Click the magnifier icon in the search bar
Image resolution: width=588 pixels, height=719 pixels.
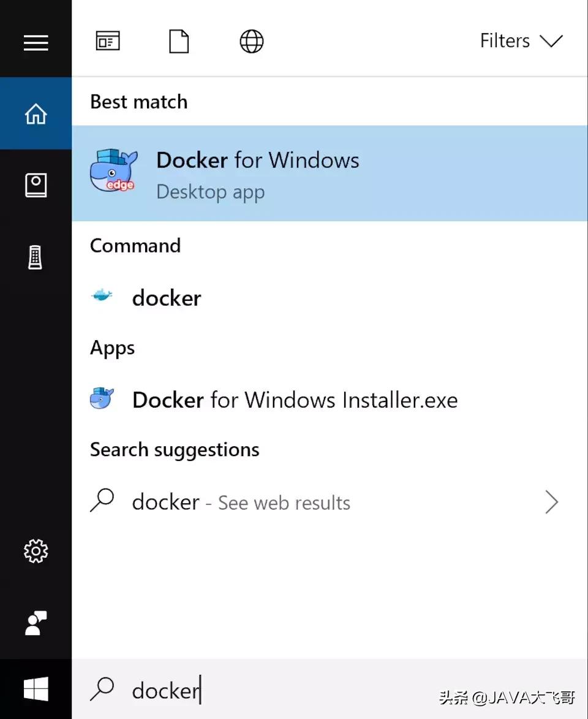[103, 690]
